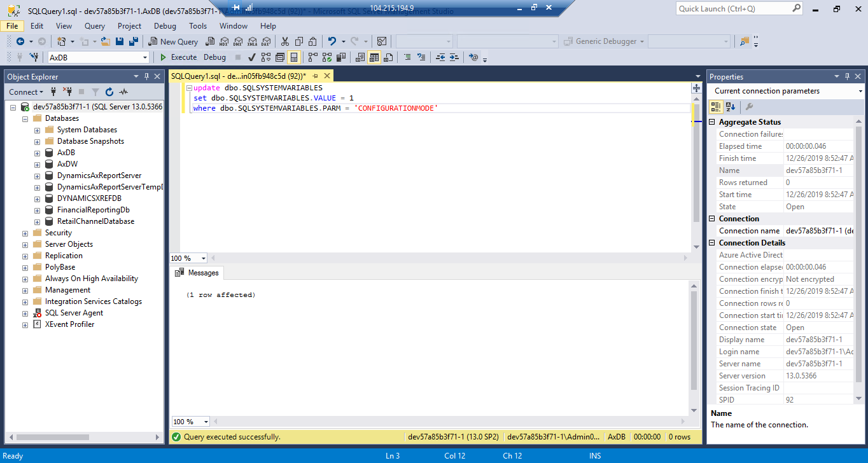Switch to the Messages results tab
The image size is (868, 463).
point(197,273)
